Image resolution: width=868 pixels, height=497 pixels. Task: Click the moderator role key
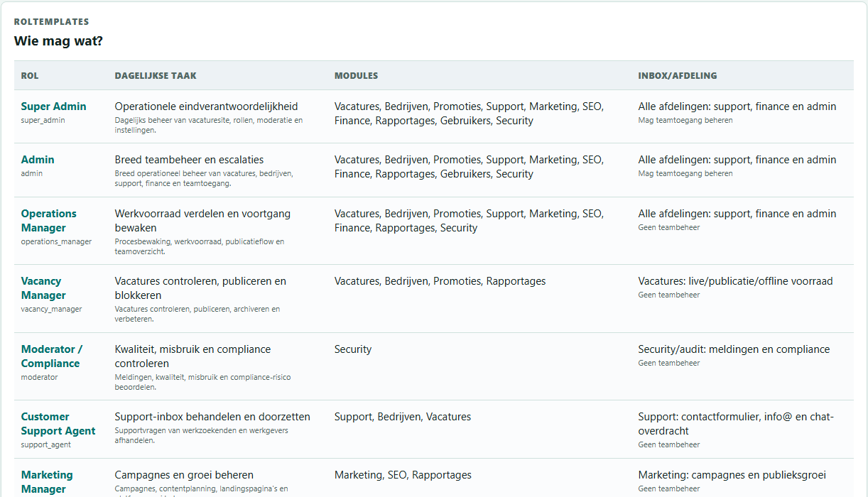click(39, 377)
